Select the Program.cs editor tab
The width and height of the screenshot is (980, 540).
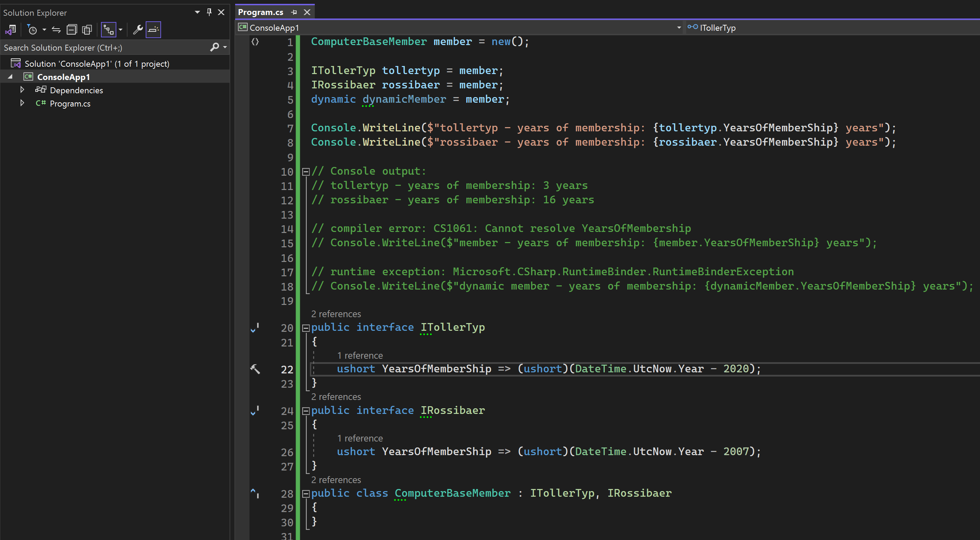pos(261,12)
